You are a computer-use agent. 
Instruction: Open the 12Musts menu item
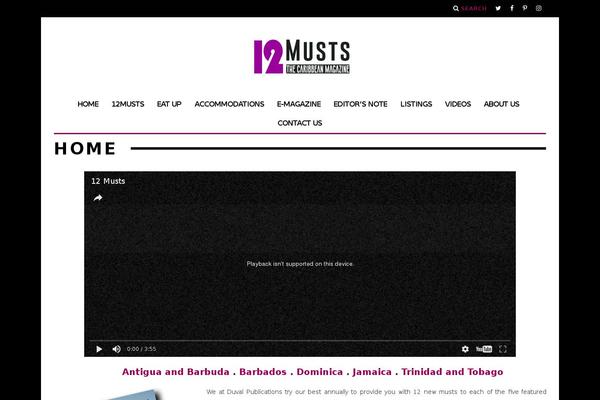(x=128, y=104)
